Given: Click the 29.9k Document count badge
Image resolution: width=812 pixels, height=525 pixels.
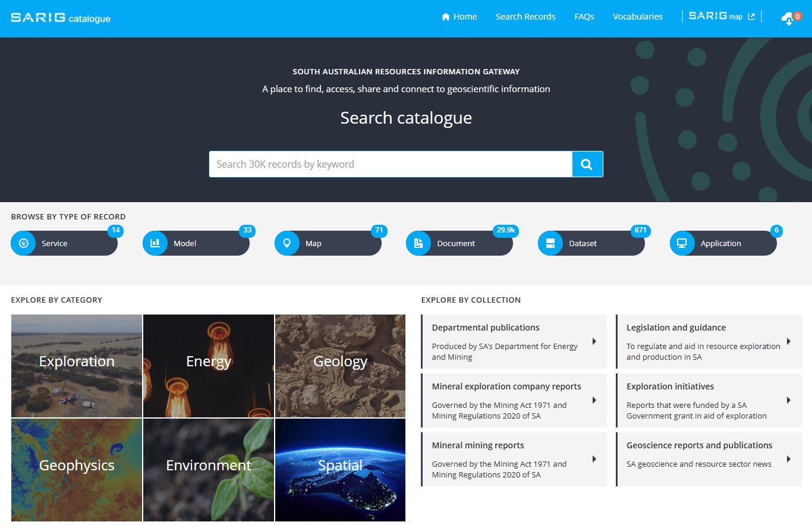Looking at the screenshot, I should point(506,230).
